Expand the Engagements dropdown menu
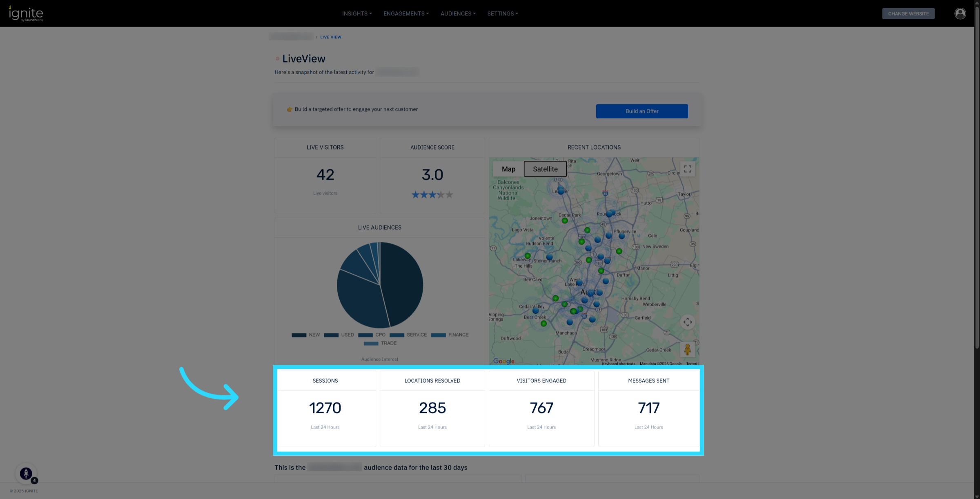 [406, 13]
